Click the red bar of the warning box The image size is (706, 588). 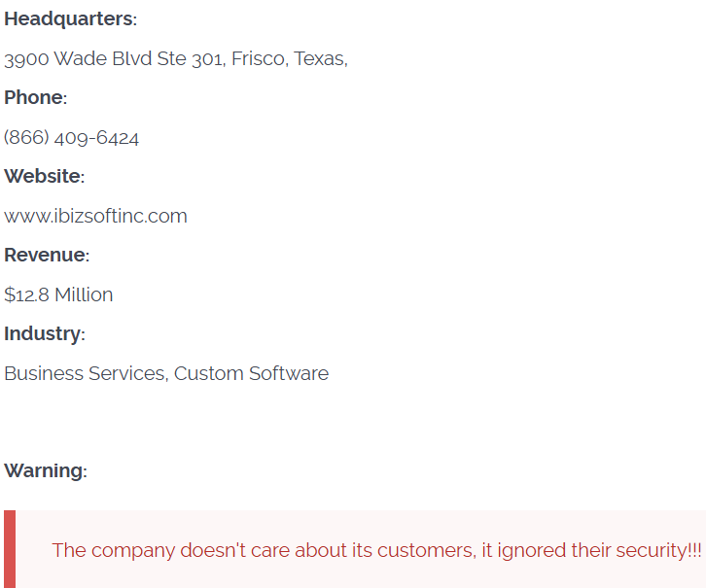tap(10, 549)
